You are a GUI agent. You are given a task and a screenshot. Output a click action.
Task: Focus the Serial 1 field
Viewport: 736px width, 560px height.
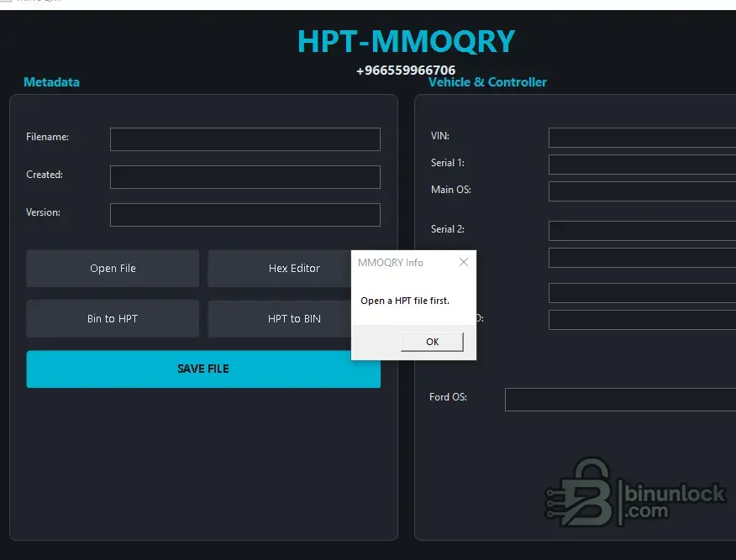[x=642, y=165]
